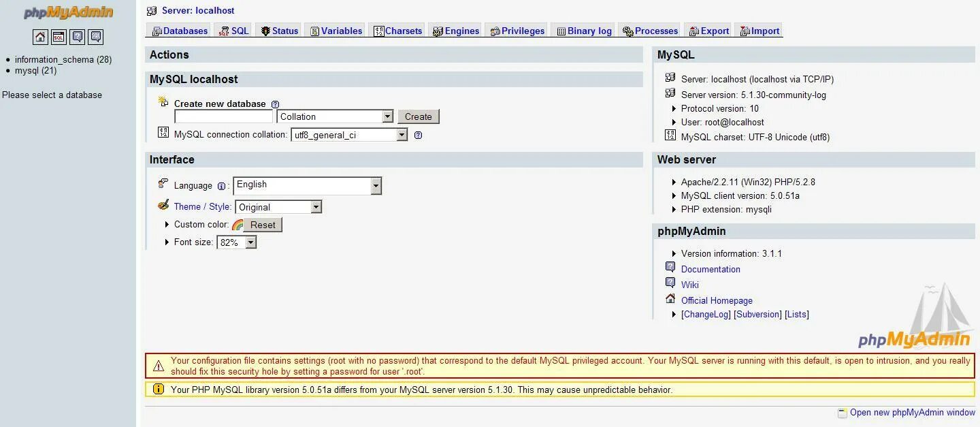Open the Documentation link
980x427 pixels.
[x=710, y=269]
